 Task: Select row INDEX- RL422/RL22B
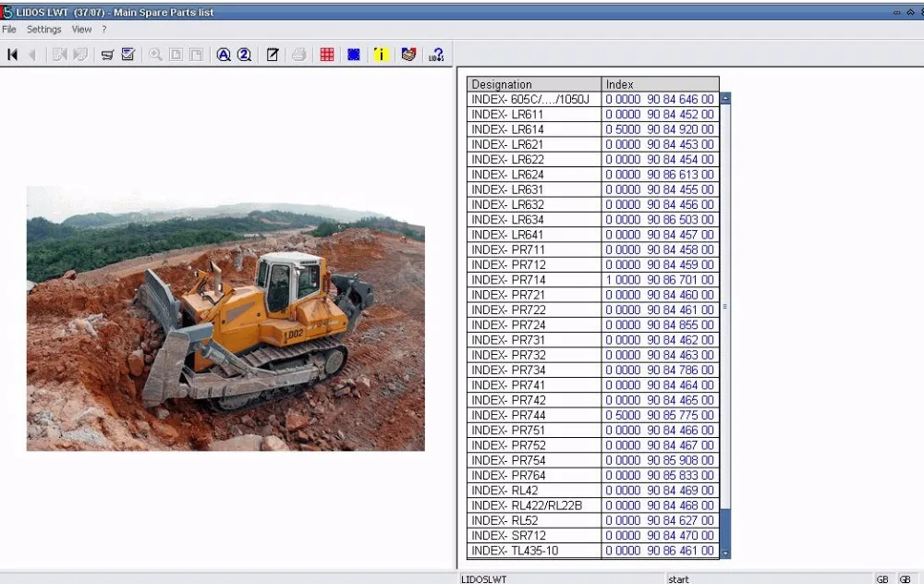593,505
